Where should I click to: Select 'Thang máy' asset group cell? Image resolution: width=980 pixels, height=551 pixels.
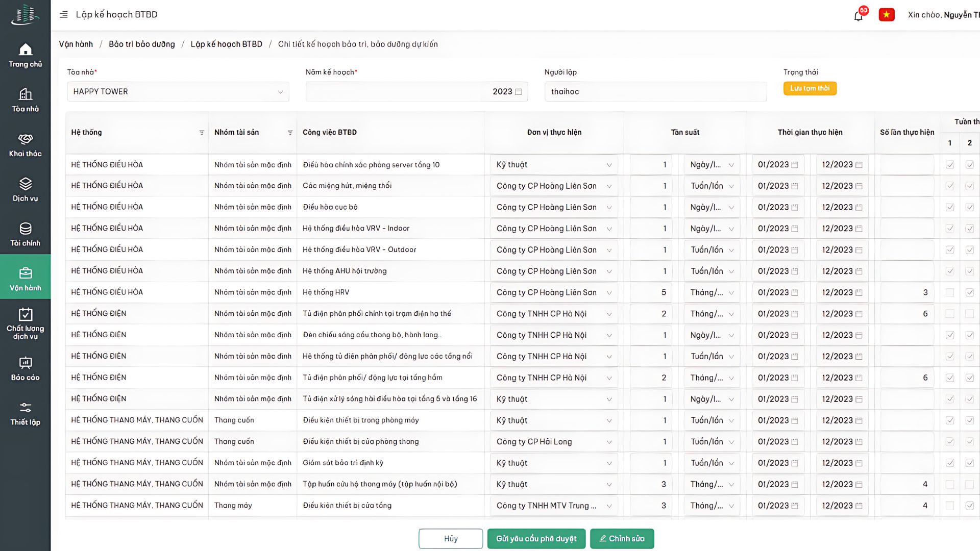point(253,506)
